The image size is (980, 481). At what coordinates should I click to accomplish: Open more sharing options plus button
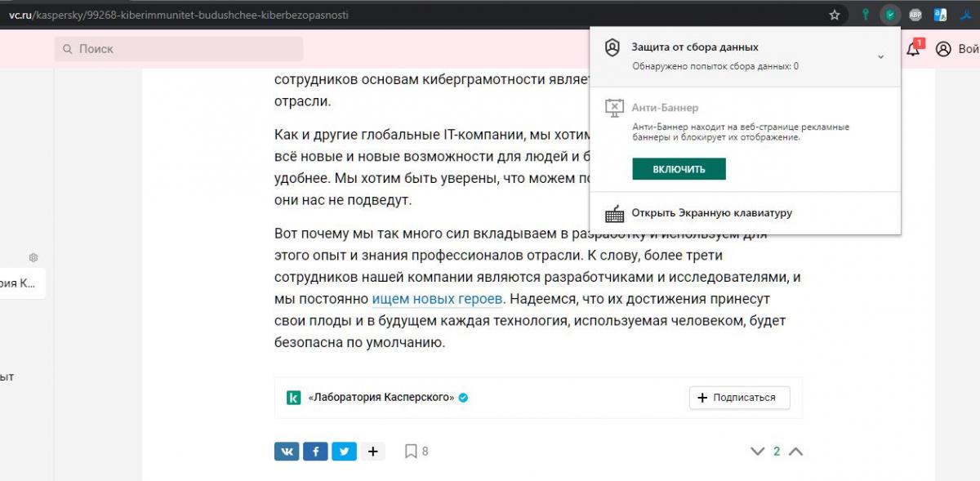tap(372, 451)
